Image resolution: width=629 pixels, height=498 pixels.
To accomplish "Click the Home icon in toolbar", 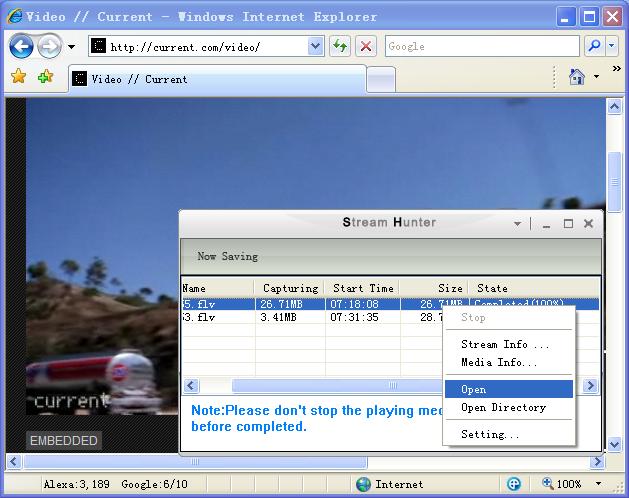I will [x=576, y=76].
